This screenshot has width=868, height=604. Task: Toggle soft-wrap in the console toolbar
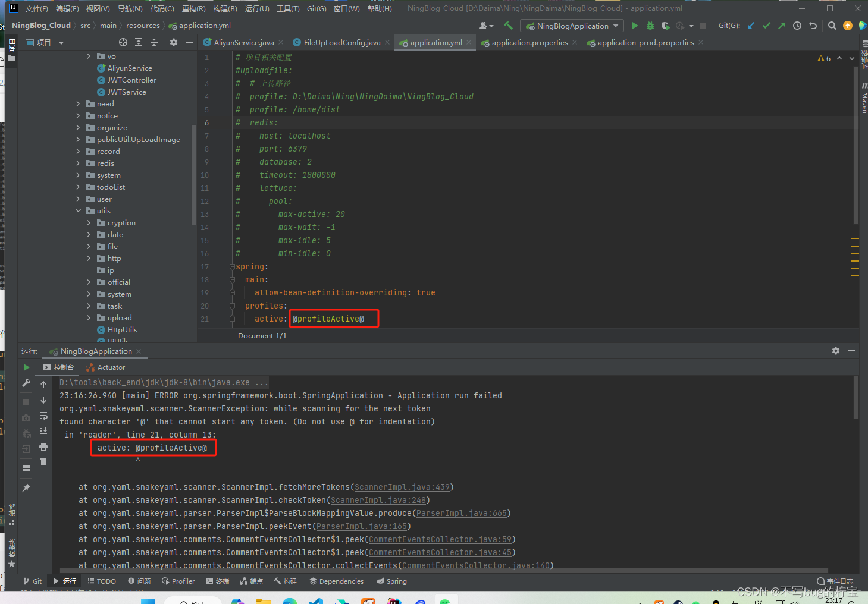pos(43,416)
